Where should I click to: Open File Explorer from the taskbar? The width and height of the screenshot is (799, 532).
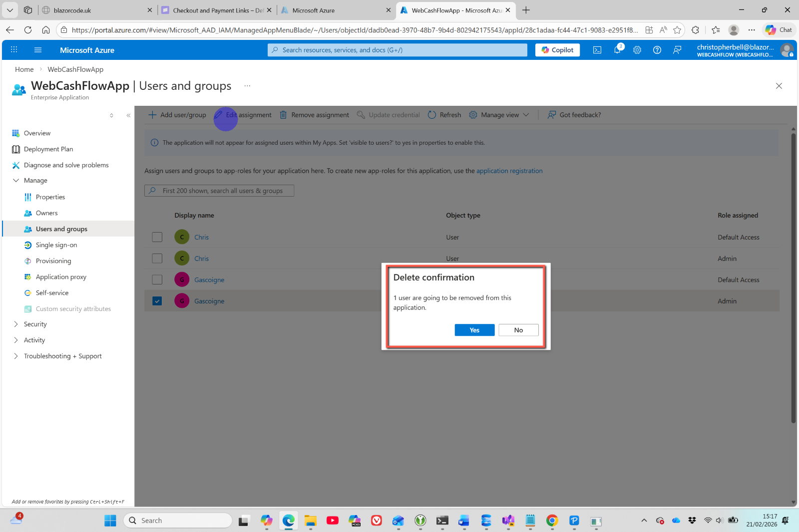(x=310, y=521)
